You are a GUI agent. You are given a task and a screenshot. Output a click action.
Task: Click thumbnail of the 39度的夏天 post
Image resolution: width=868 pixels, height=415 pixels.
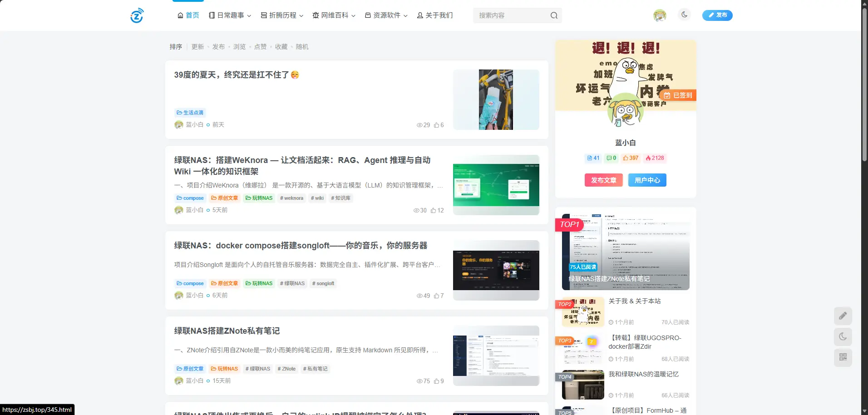point(496,99)
